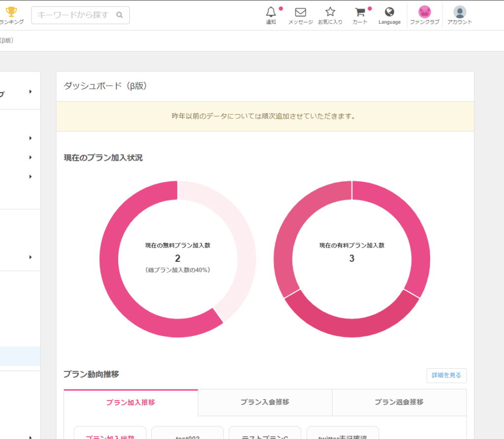Click the search magnifier icon
The width and height of the screenshot is (504, 439).
pos(120,15)
